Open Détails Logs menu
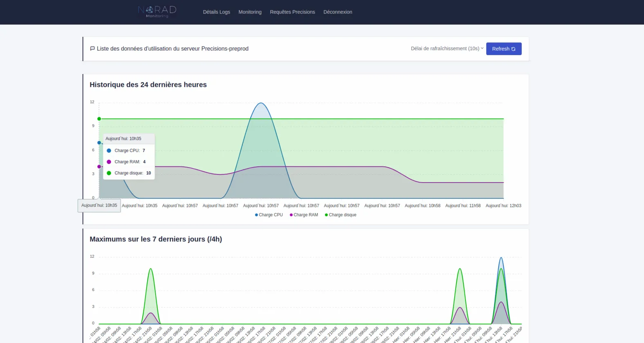This screenshot has height=343, width=644. tap(217, 12)
